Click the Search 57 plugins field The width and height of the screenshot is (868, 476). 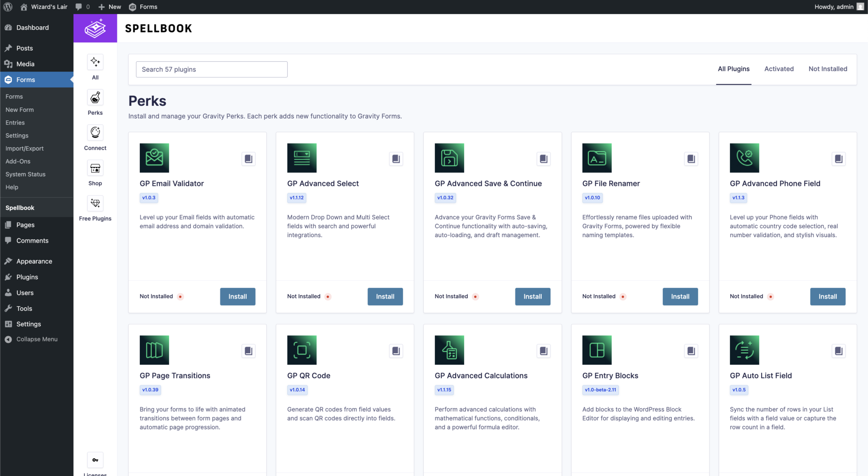click(x=211, y=69)
